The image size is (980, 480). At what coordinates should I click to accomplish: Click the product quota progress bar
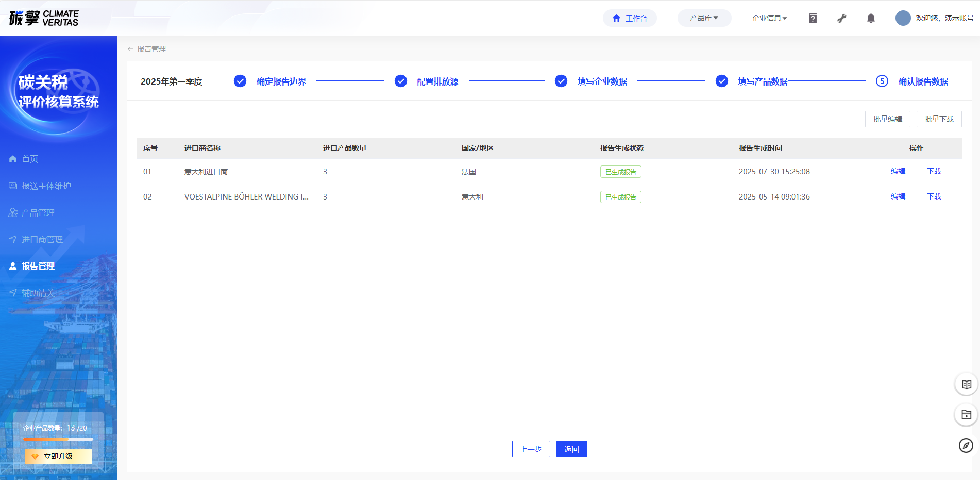(x=58, y=439)
